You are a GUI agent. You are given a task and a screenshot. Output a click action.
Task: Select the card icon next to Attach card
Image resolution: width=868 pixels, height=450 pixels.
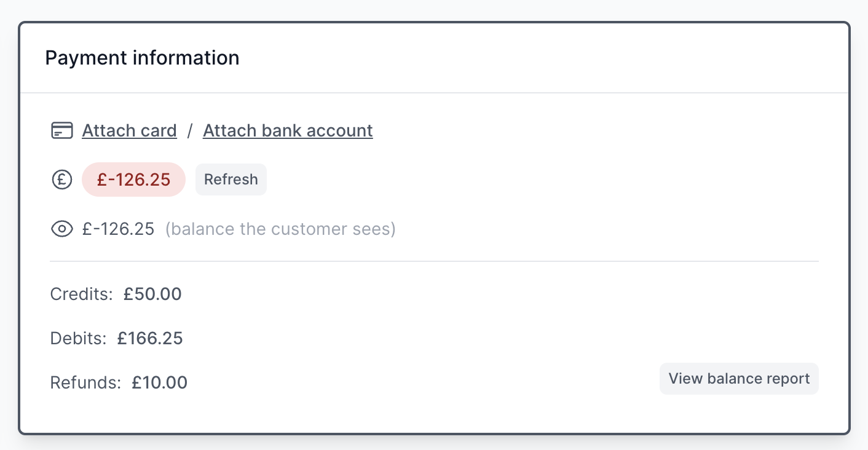coord(61,130)
